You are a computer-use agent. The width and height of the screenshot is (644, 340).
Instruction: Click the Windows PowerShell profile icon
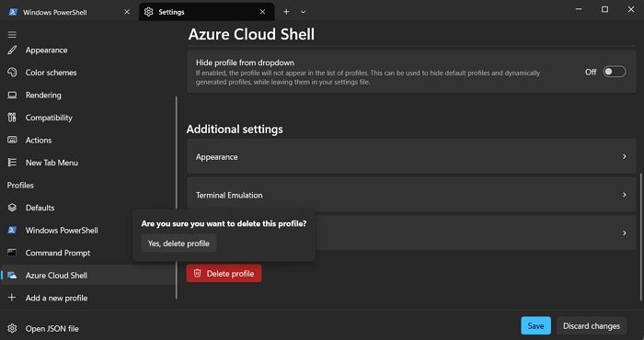coord(12,230)
